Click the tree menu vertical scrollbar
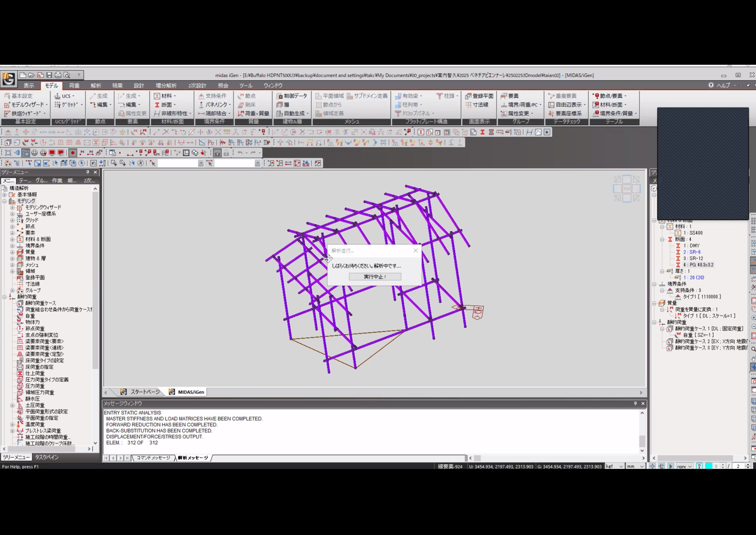756x535 pixels. pyautogui.click(x=95, y=280)
